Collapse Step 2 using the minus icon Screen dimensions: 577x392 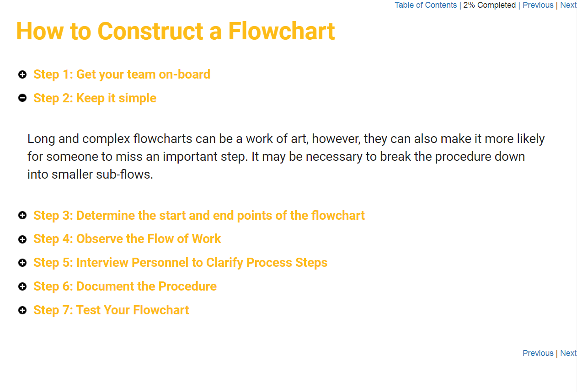22,98
